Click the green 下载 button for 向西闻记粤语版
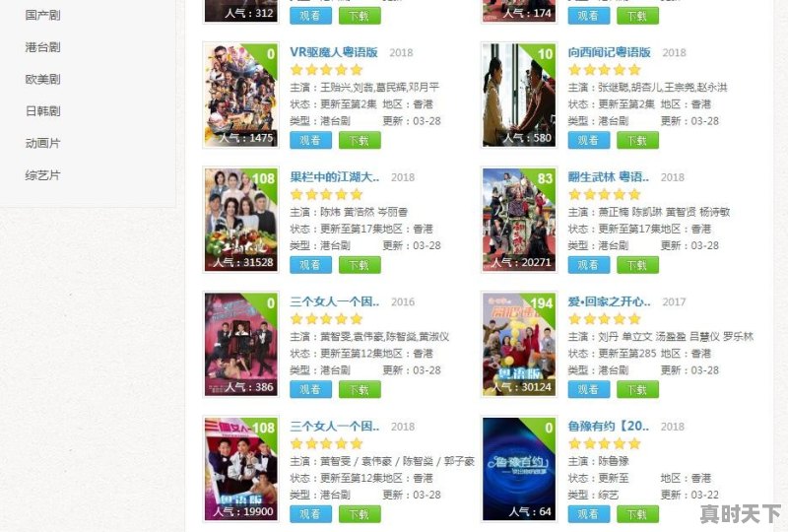Image resolution: width=788 pixels, height=532 pixels. click(x=637, y=140)
